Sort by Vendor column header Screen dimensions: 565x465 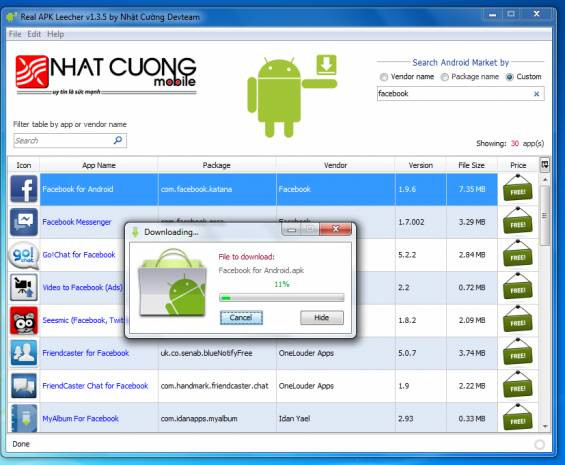(x=335, y=165)
